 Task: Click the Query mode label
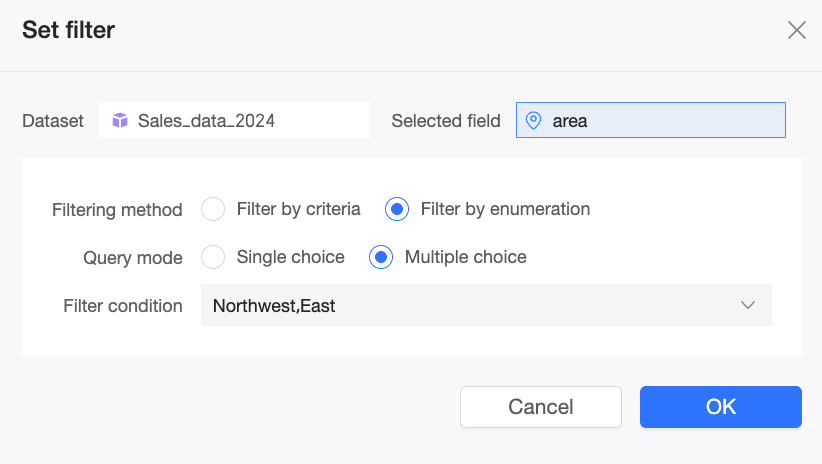pos(133,258)
